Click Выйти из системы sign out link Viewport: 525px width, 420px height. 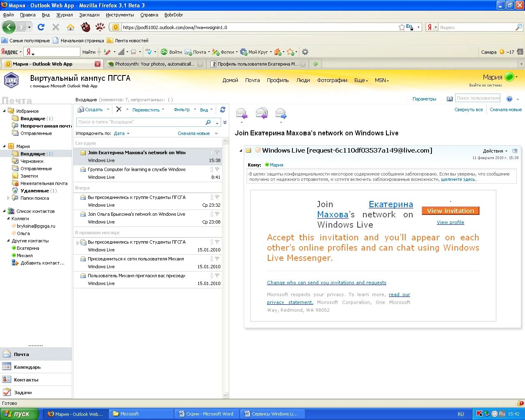click(x=486, y=85)
